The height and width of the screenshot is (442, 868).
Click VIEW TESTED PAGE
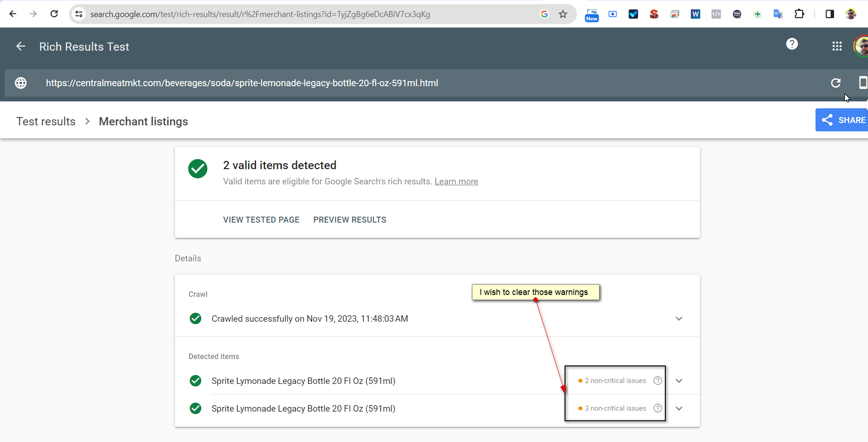coord(261,220)
